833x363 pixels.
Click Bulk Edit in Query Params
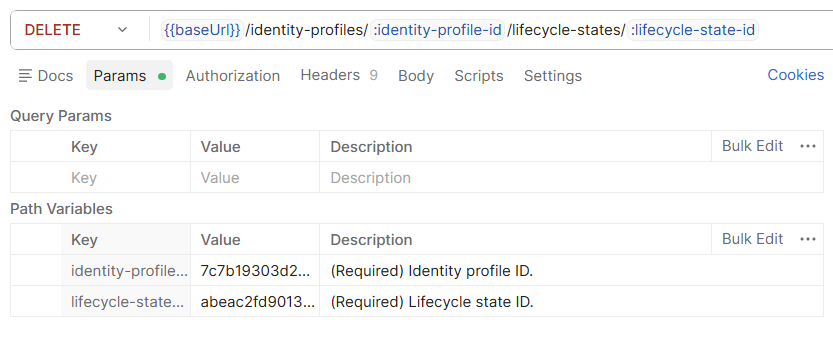[752, 146]
